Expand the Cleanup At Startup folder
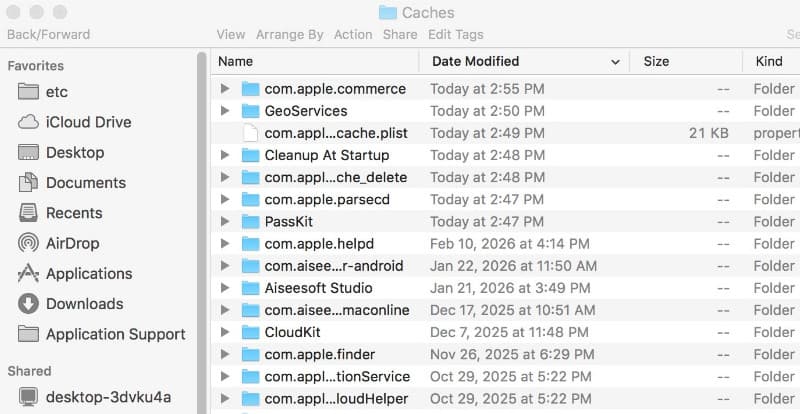The height and width of the screenshot is (414, 800). point(224,155)
